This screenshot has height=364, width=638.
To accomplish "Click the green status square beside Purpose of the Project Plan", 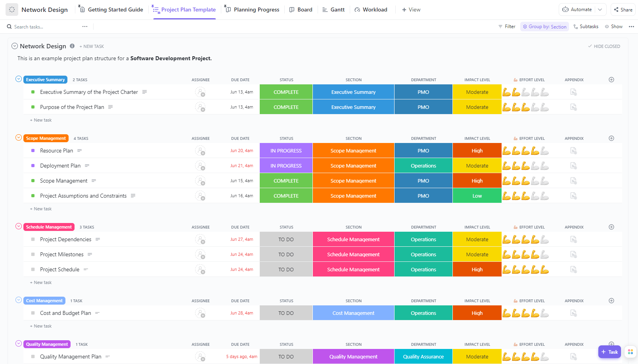I will tap(34, 107).
